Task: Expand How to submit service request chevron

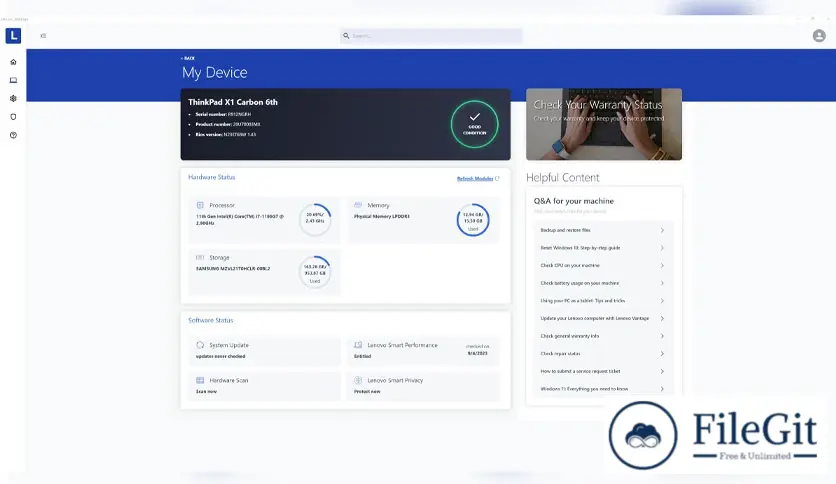Action: [x=662, y=371]
